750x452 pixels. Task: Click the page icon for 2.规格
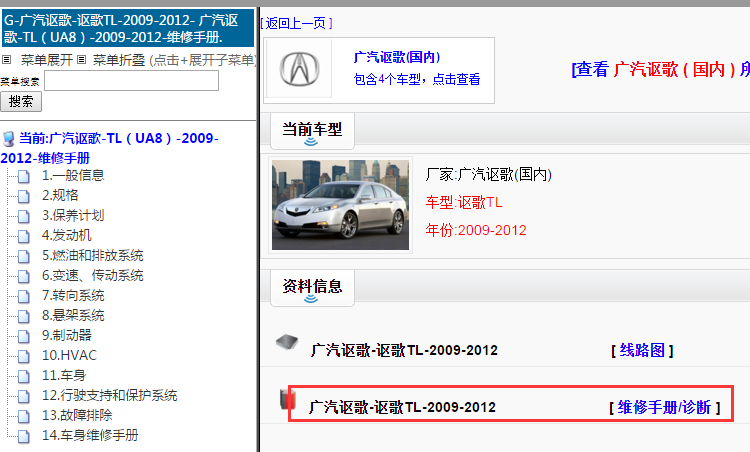[23, 197]
